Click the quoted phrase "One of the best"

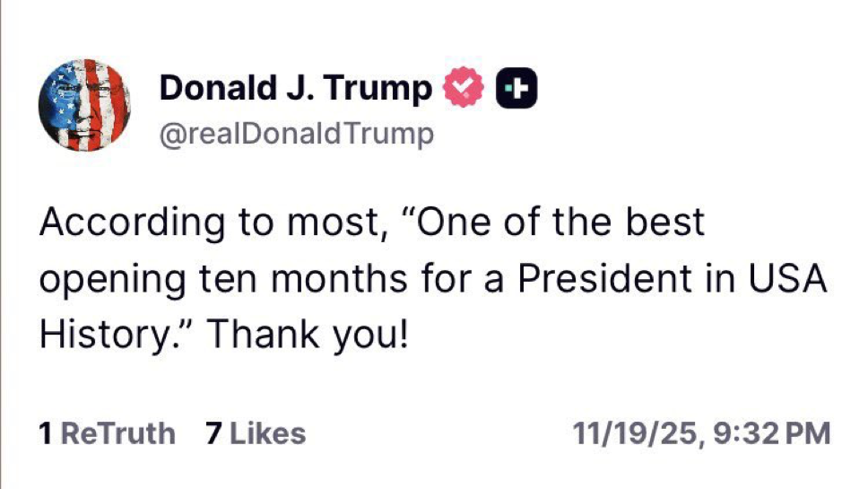tap(556, 223)
